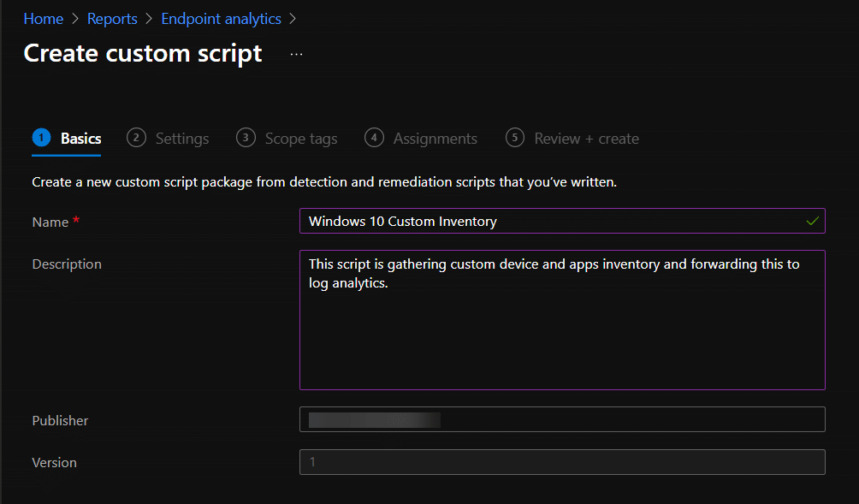
Task: Go to the Home breadcrumb link
Action: coord(44,19)
